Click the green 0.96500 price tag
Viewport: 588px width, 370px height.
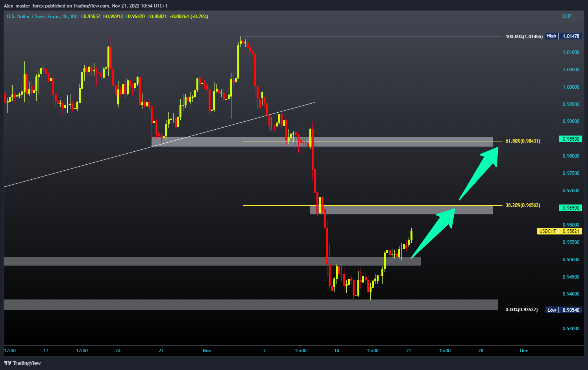pos(571,208)
